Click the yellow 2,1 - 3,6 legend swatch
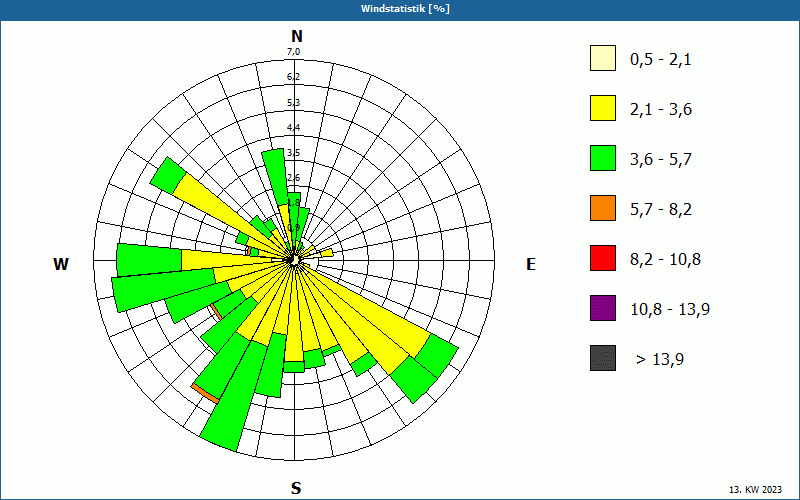800x500 pixels. pyautogui.click(x=603, y=108)
